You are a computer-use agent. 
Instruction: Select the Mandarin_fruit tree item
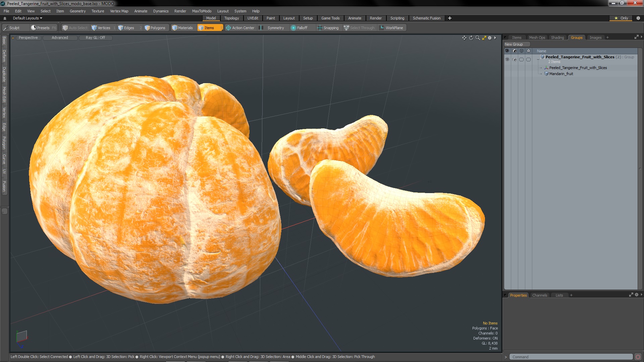(561, 74)
